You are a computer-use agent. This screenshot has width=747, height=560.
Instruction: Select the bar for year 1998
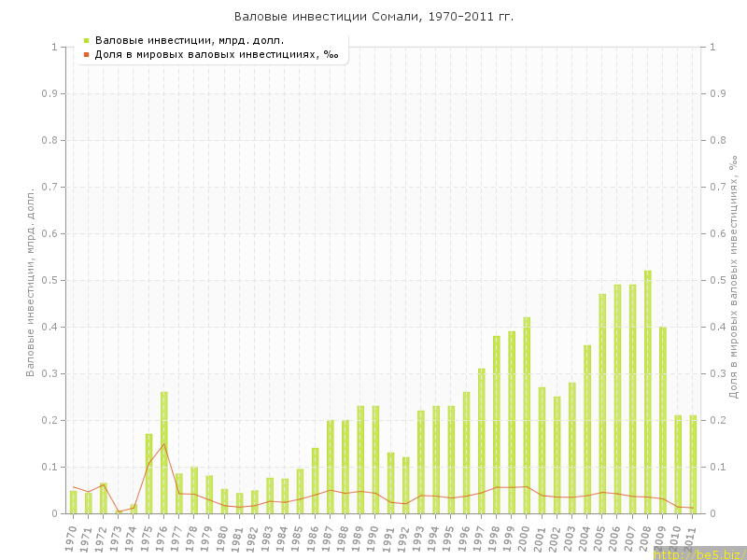click(x=497, y=425)
